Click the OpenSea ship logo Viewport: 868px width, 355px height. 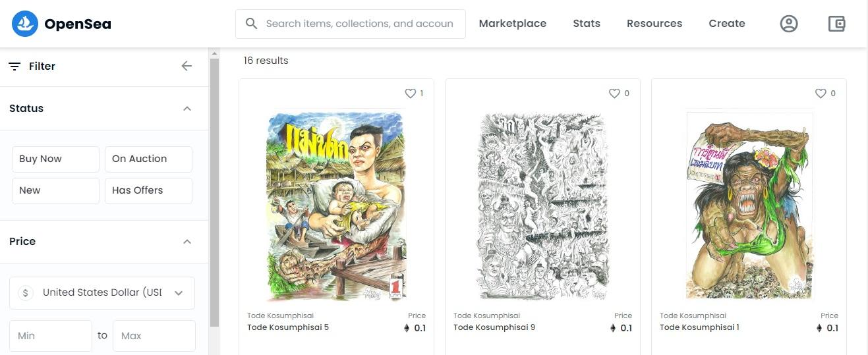[25, 24]
